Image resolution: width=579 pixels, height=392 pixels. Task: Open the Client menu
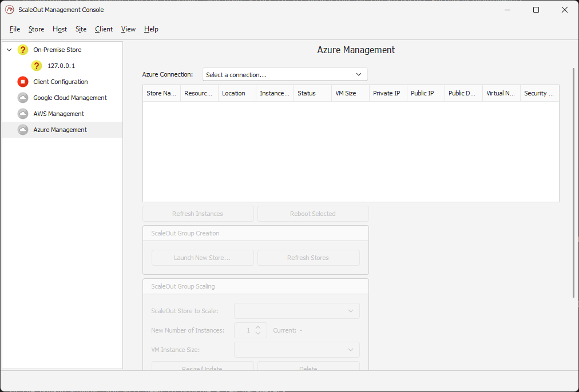[104, 29]
